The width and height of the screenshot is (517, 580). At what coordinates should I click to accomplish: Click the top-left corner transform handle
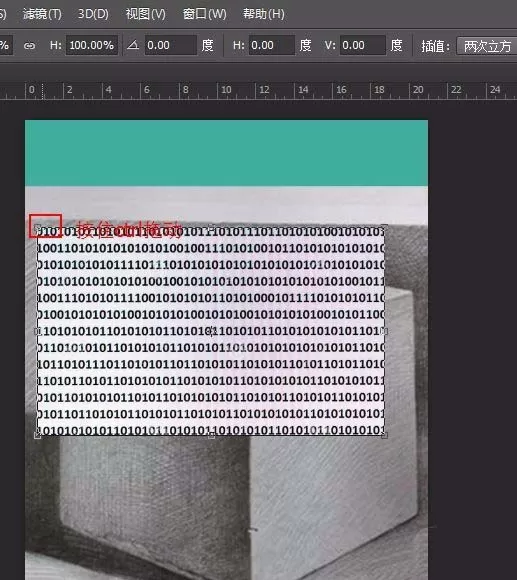click(x=37, y=226)
